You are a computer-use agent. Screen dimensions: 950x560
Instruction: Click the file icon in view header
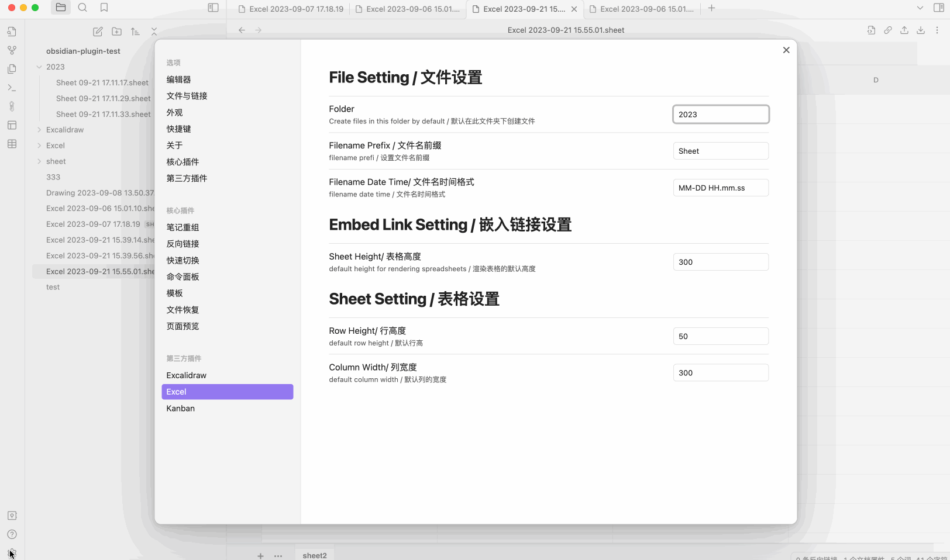[x=871, y=30]
